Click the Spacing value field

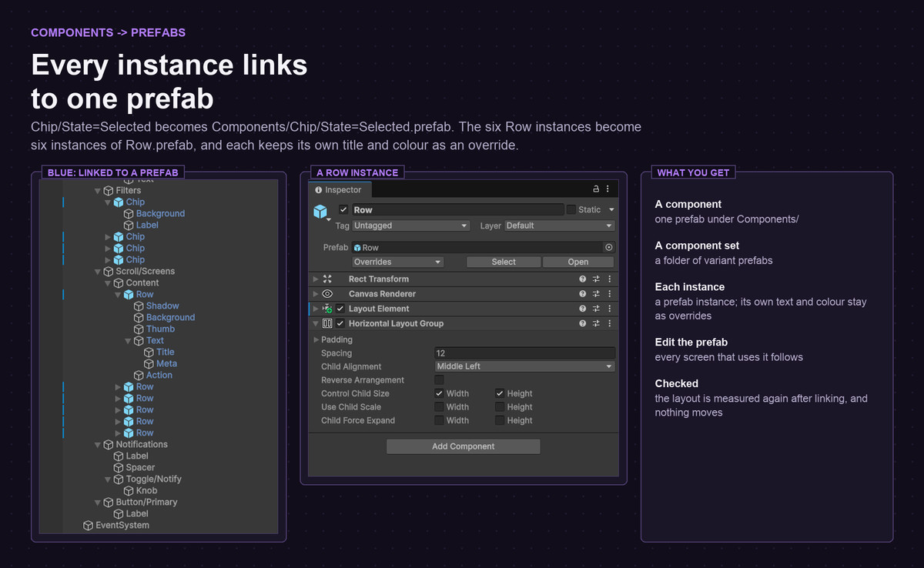click(x=524, y=353)
